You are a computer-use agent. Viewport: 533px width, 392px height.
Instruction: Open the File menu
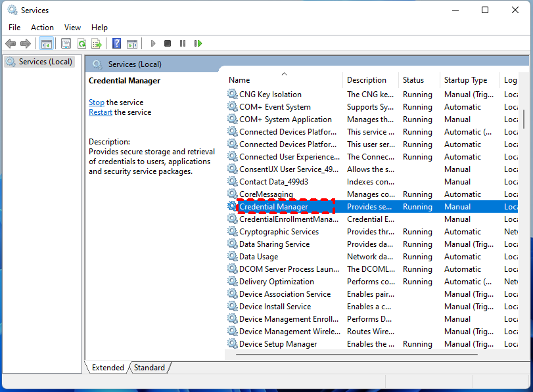14,28
